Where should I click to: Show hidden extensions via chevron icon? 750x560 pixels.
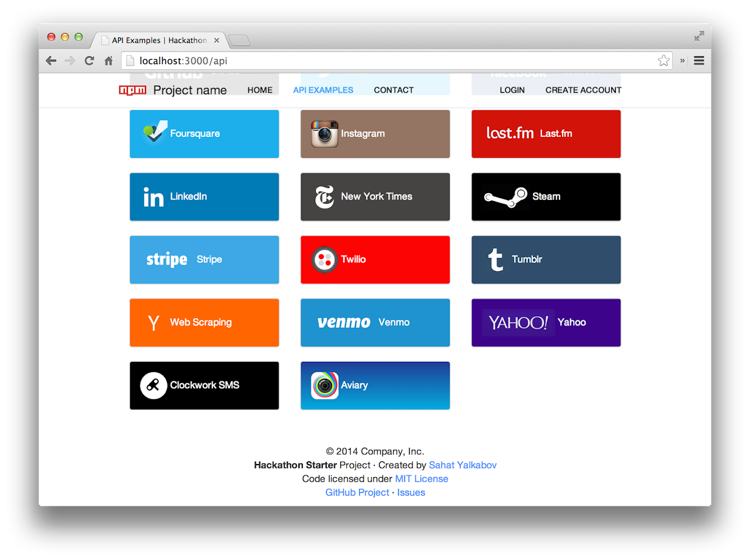[682, 61]
